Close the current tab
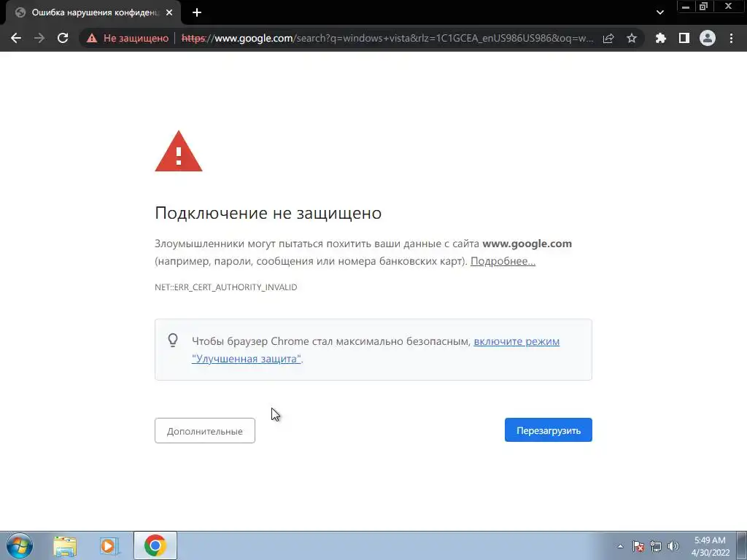Screen dimensions: 747x560 click(169, 13)
